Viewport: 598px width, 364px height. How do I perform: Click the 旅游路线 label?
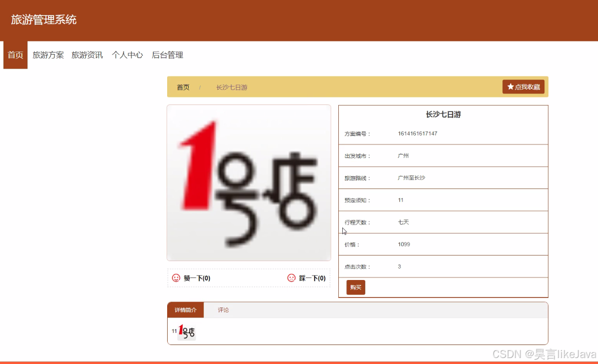(x=357, y=178)
